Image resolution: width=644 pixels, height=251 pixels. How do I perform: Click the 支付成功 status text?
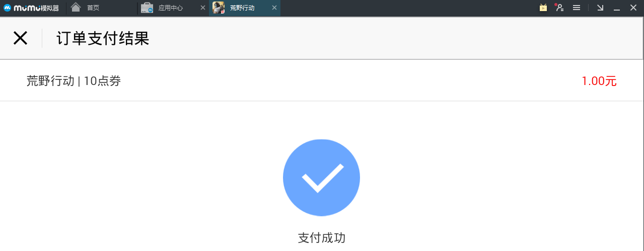(321, 238)
